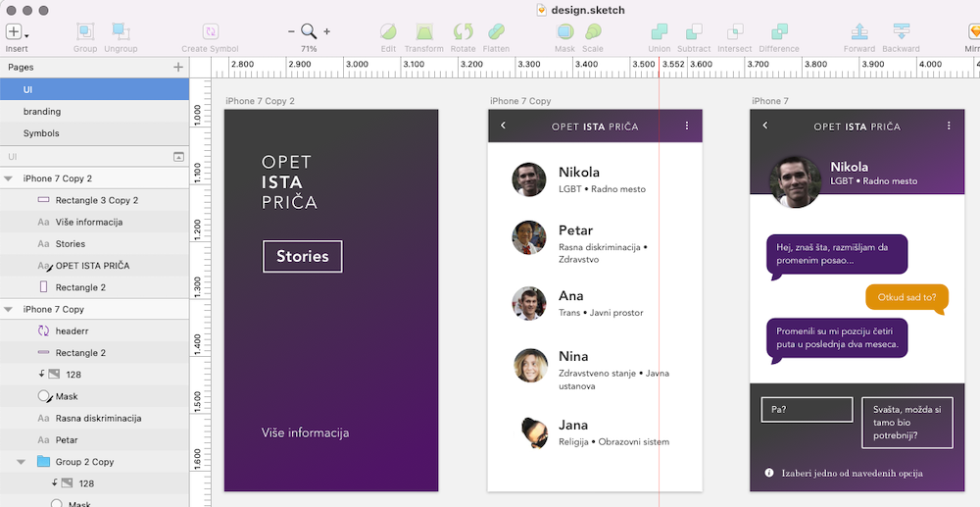Click the iPhone 7 Copy artboard title
The height and width of the screenshot is (507, 980).
coord(520,101)
